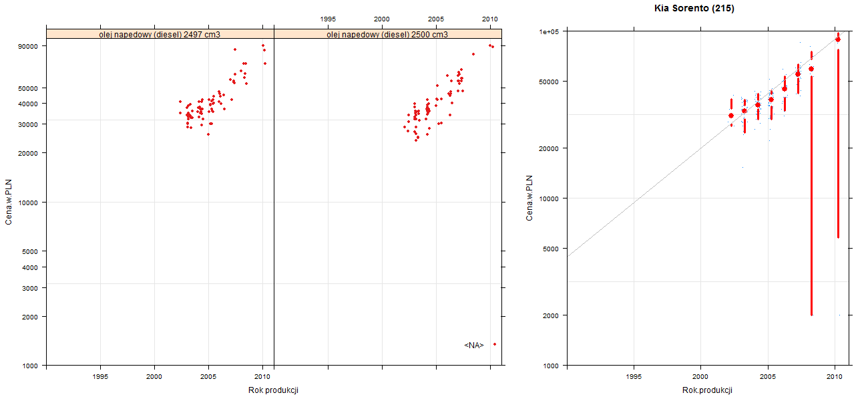The height and width of the screenshot is (401, 868).
Task: Click the '2010' label below the 2497 cm3 panel
Action: (262, 377)
